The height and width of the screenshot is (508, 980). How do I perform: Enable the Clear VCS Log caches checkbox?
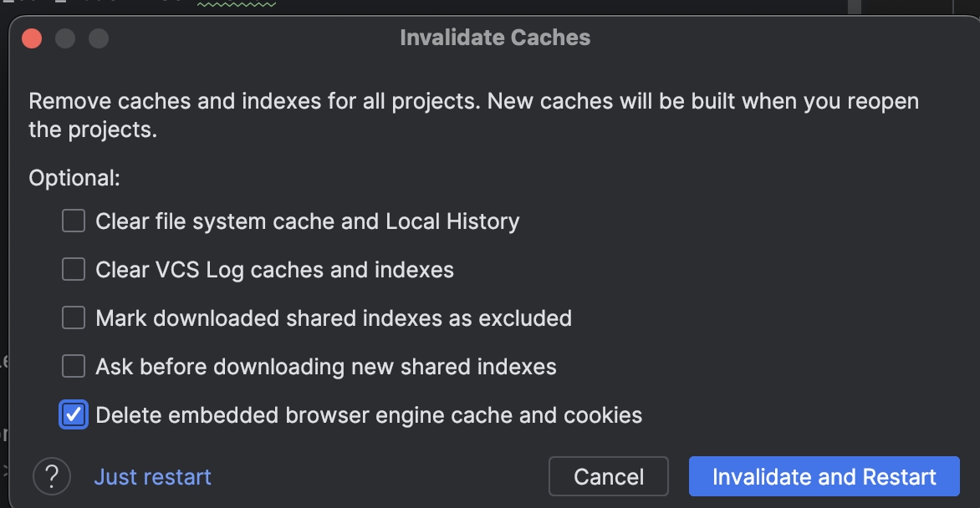point(74,269)
